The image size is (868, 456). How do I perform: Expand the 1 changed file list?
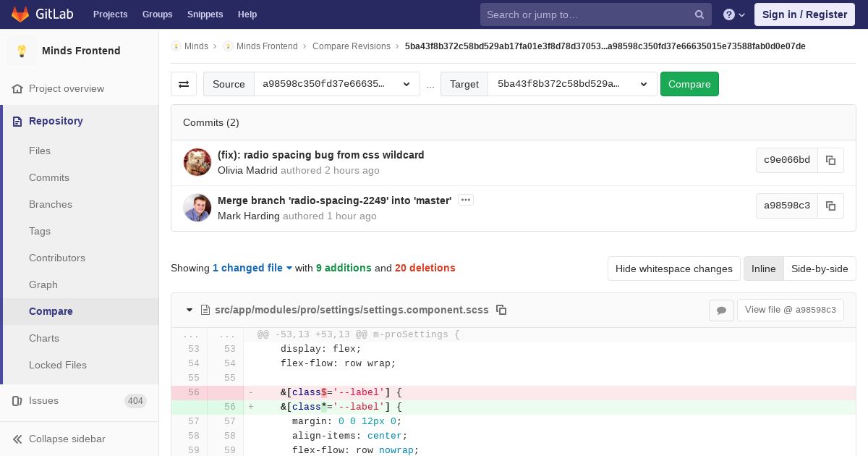coord(252,268)
